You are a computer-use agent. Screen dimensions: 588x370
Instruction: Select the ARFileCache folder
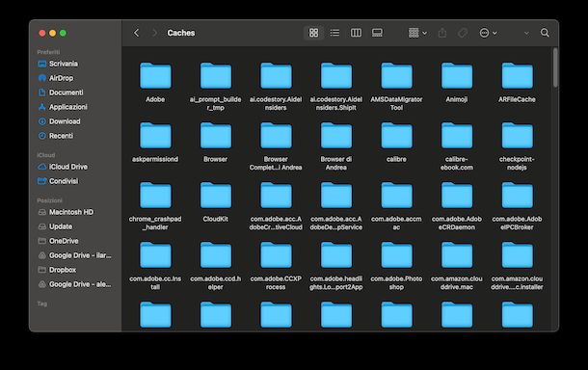[x=517, y=76]
